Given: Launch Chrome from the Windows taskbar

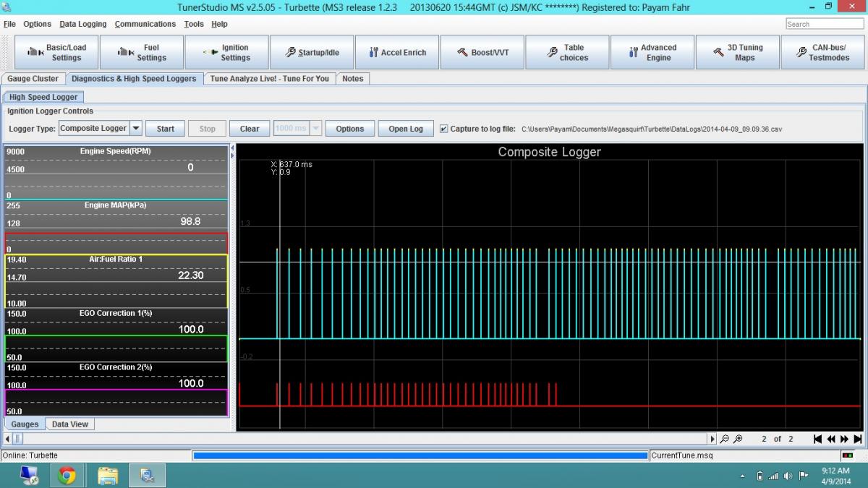Looking at the screenshot, I should click(67, 475).
